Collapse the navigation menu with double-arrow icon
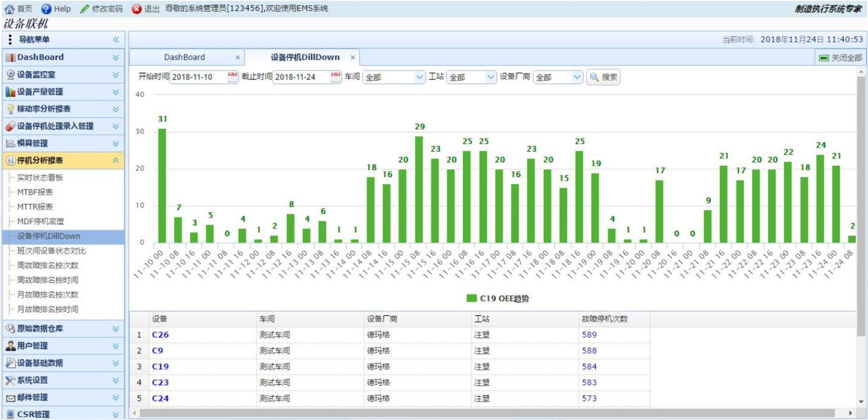Viewport: 868px width, 420px height. 116,40
